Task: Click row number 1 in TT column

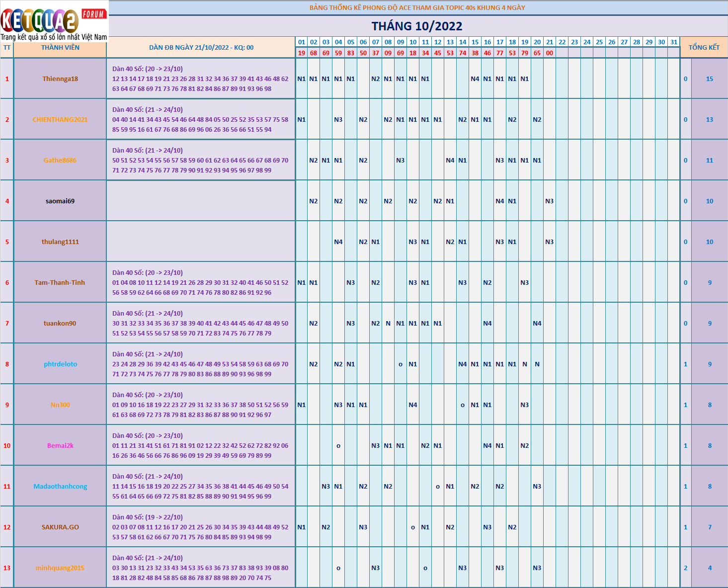Action: click(7, 79)
